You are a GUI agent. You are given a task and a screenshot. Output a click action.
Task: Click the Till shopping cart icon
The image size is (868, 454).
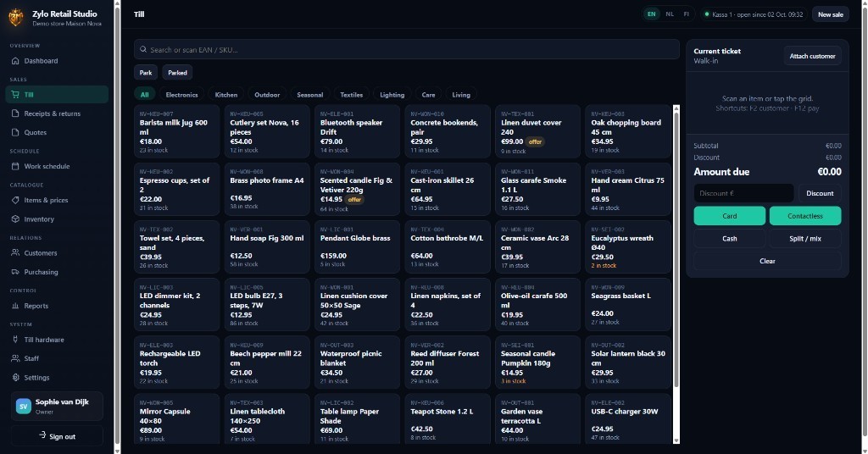(15, 95)
